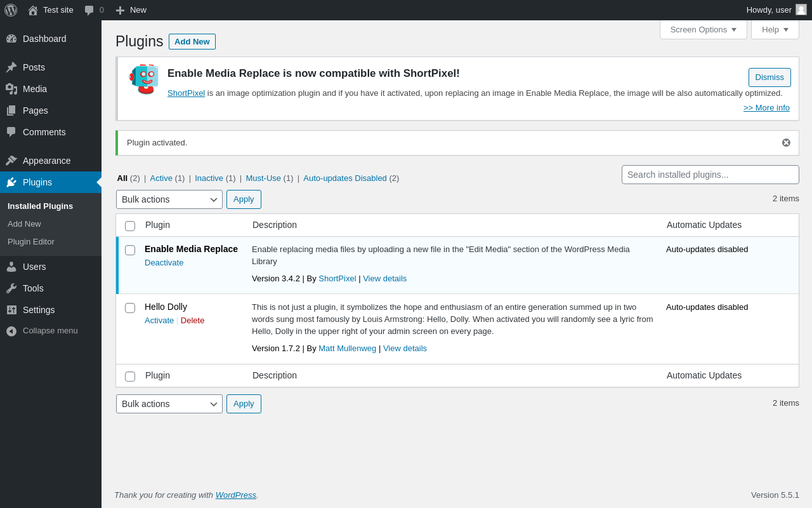Open the top Bulk actions dropdown
This screenshot has height=508, width=812.
pos(169,199)
